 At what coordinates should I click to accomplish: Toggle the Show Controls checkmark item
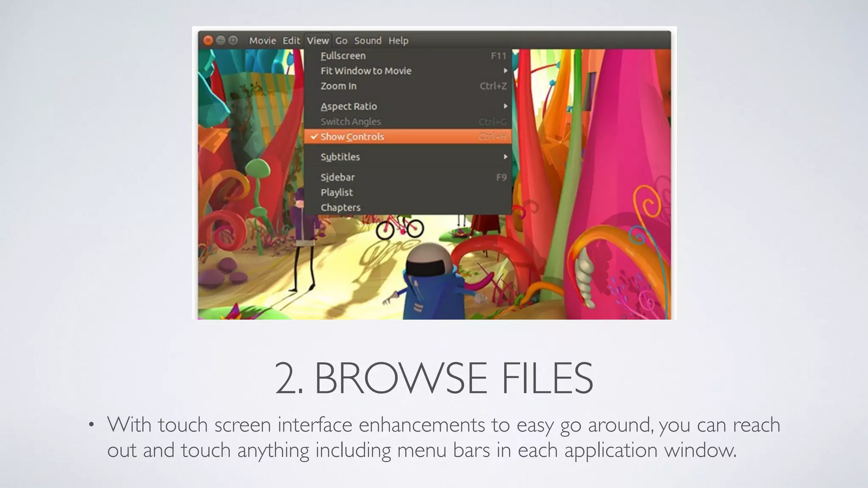tap(408, 136)
